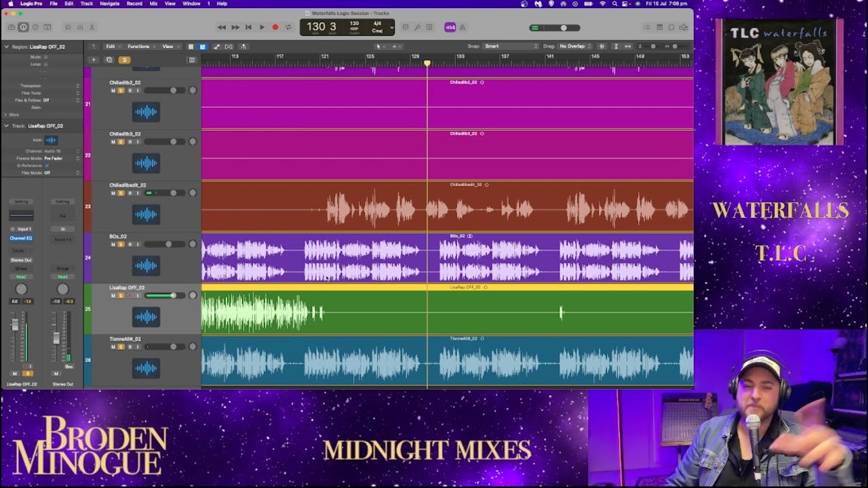Record-enable the Chiliadlibedit_02 track
The height and width of the screenshot is (488, 868).
tap(130, 193)
